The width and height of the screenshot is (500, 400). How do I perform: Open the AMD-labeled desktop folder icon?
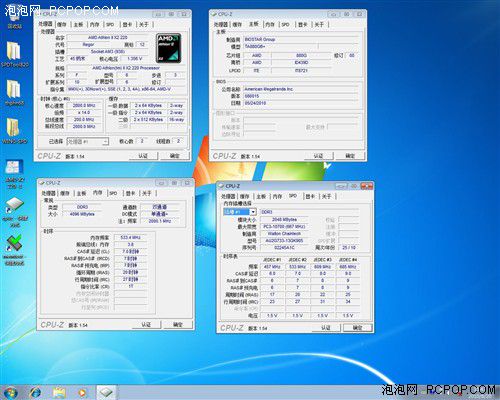[x=14, y=167]
